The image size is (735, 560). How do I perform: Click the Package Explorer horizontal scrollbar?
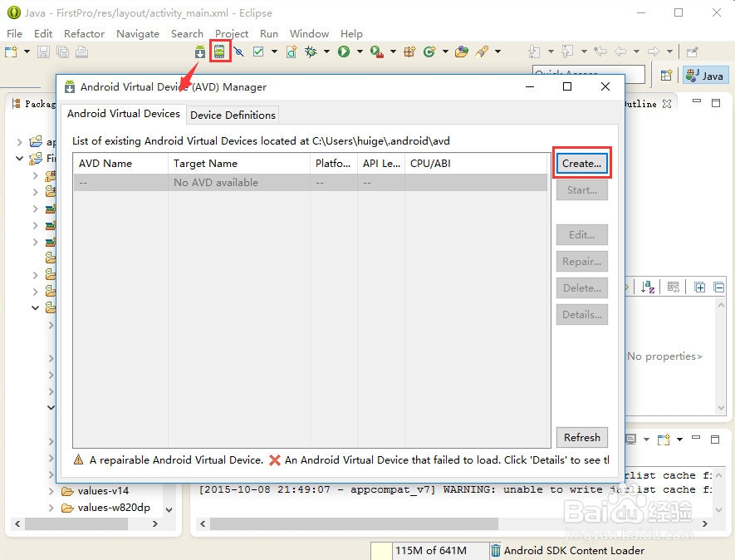76,523
